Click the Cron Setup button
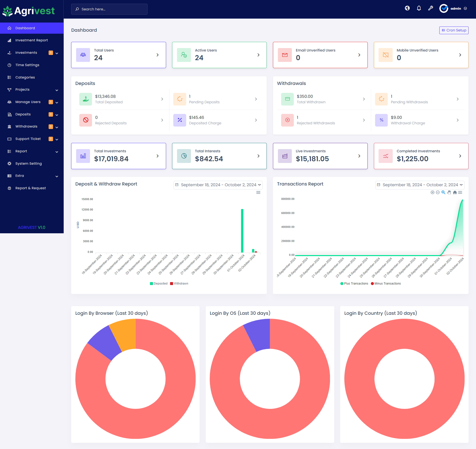The height and width of the screenshot is (449, 476). (454, 30)
